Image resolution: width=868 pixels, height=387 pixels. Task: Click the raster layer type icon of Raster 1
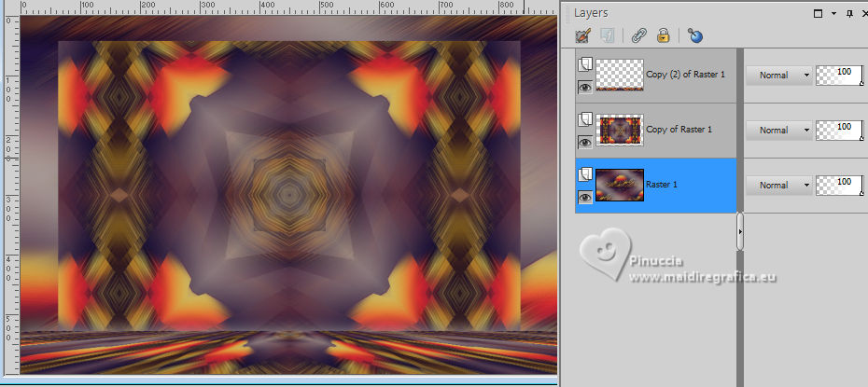584,175
